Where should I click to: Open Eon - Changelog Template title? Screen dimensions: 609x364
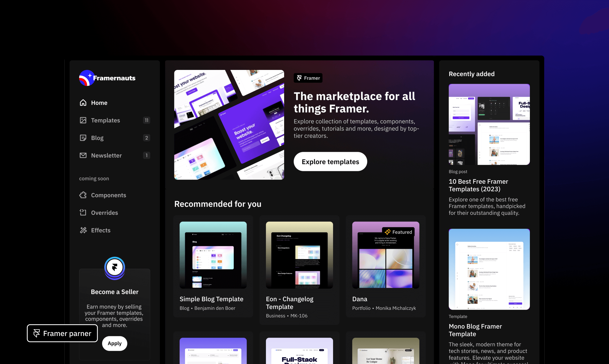click(290, 303)
